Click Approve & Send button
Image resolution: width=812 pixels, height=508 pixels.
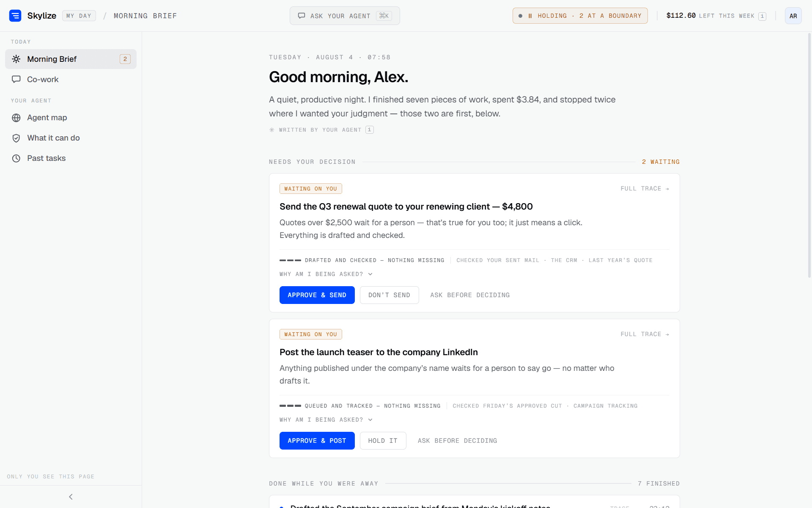[x=317, y=295]
